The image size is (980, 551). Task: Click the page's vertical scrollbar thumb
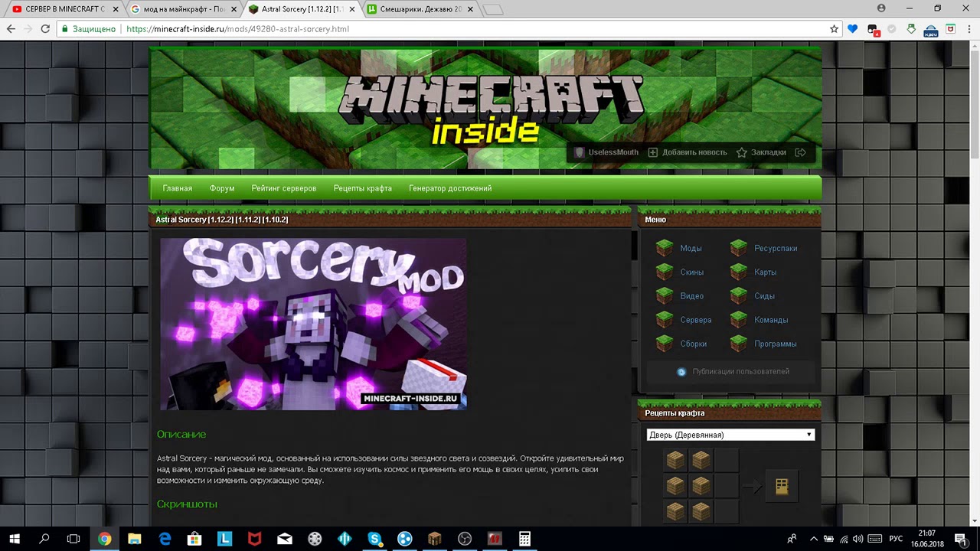tap(974, 103)
